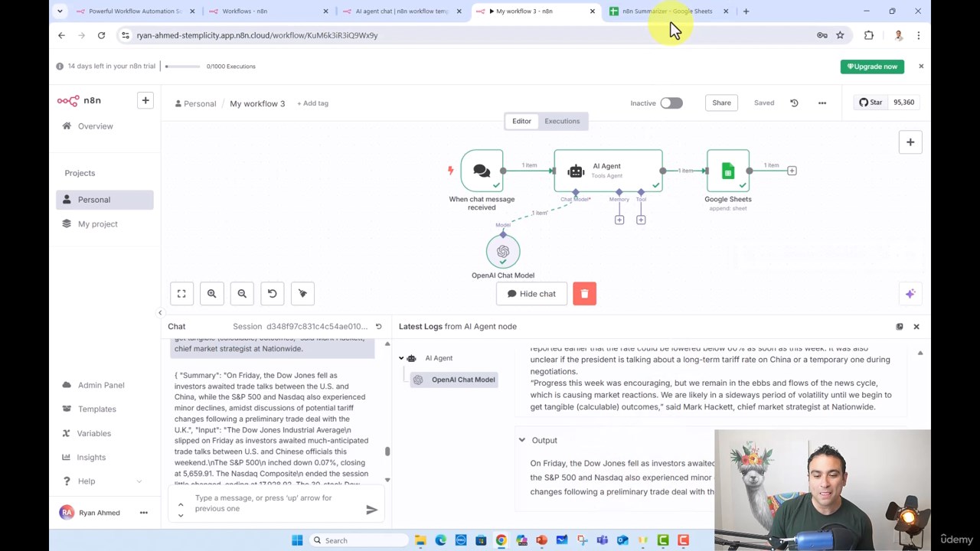Open the AI Agent node
Viewport: 980px width, 551px height.
608,171
